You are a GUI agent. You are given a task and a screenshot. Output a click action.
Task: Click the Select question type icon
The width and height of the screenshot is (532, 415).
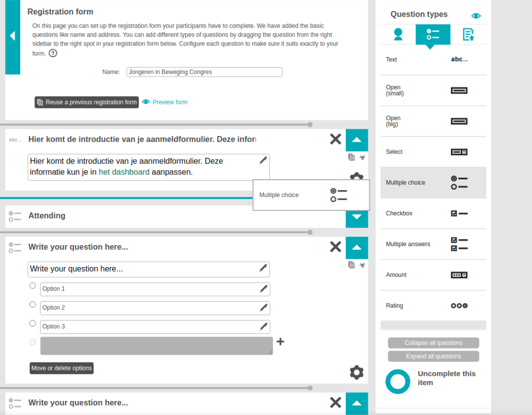[x=459, y=152]
